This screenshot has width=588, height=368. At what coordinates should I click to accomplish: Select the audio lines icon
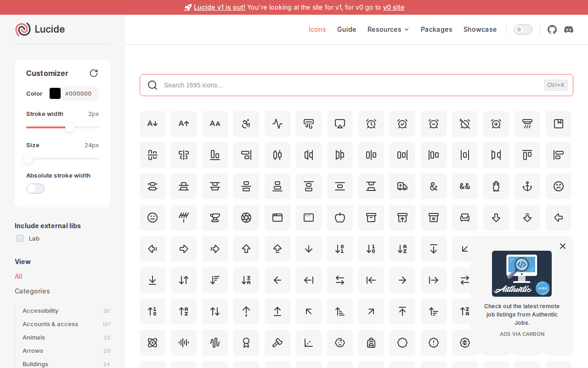pos(184,343)
